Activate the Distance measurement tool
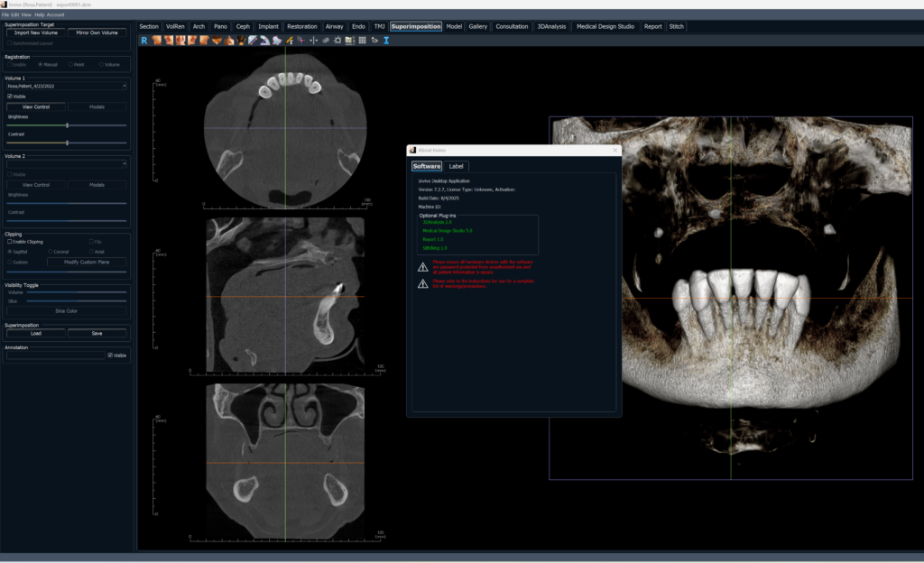The width and height of the screenshot is (924, 563). [253, 40]
